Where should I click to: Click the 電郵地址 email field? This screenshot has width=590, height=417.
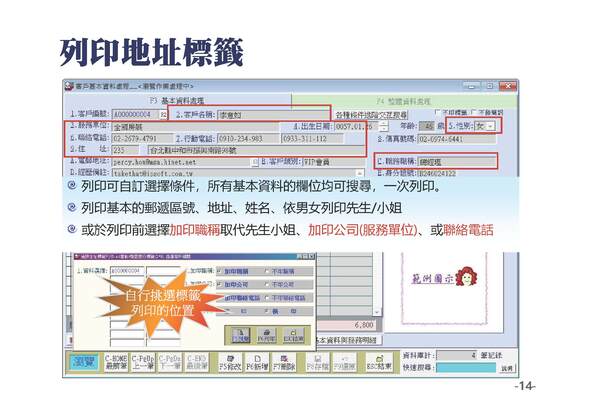point(182,162)
